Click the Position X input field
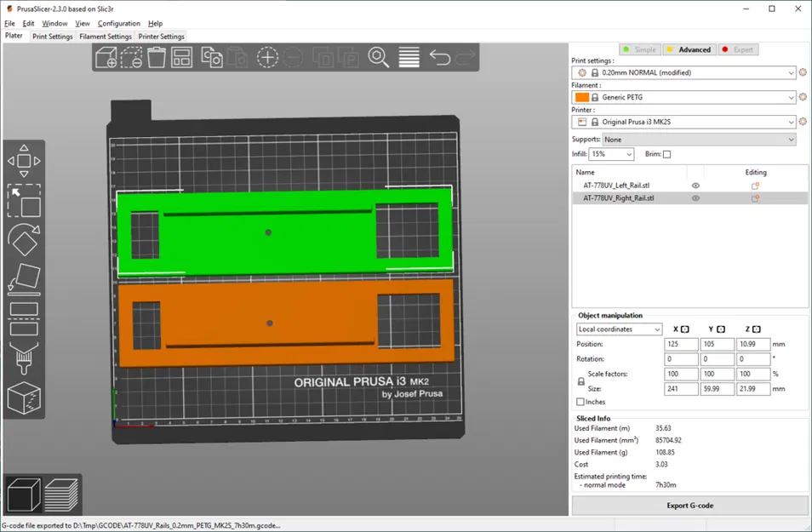The height and width of the screenshot is (532, 812). coord(680,345)
